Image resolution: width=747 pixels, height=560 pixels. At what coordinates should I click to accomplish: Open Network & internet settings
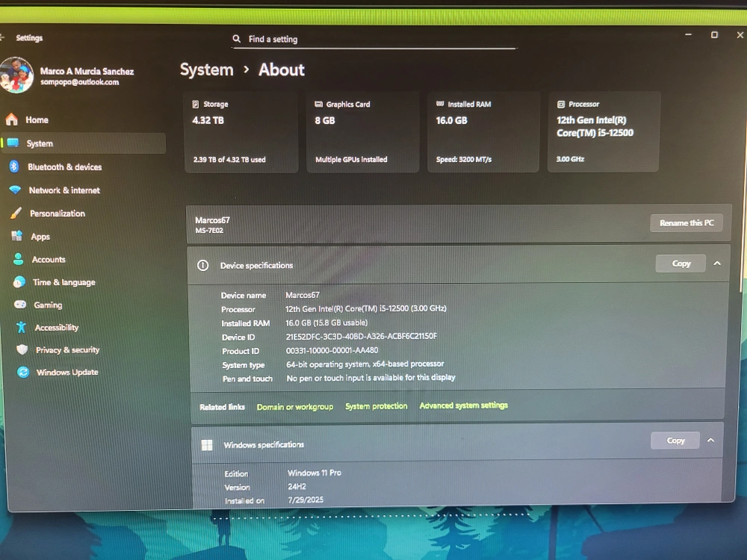click(x=64, y=190)
